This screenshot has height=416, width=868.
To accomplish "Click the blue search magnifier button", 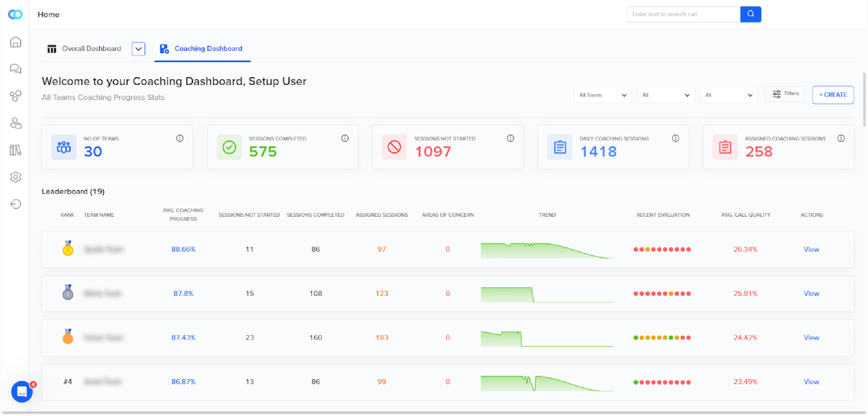I will tap(750, 14).
